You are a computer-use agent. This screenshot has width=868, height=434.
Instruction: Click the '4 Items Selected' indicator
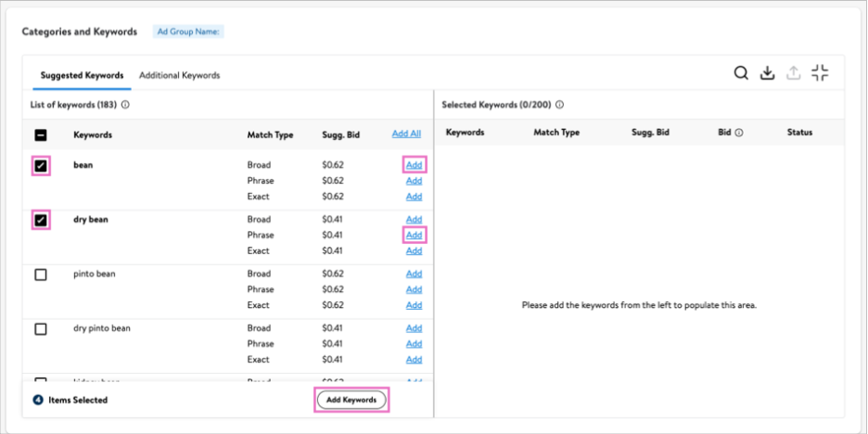click(70, 400)
